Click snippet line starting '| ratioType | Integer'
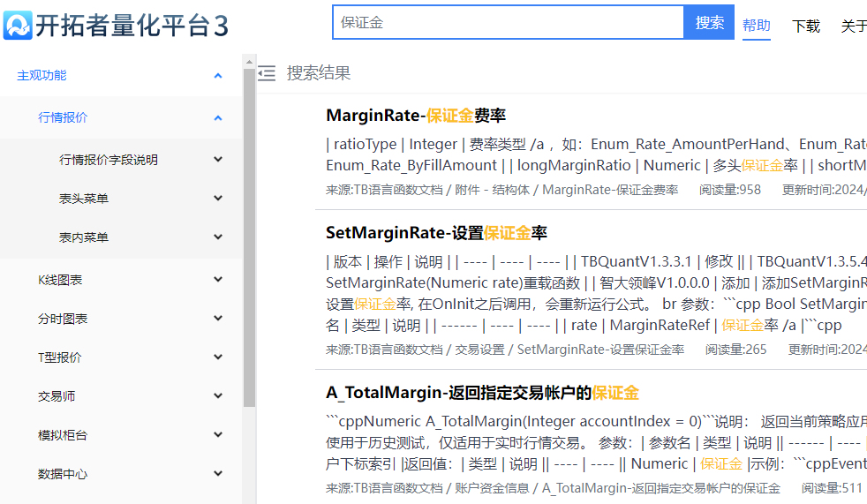Image resolution: width=867 pixels, height=504 pixels. (596, 144)
